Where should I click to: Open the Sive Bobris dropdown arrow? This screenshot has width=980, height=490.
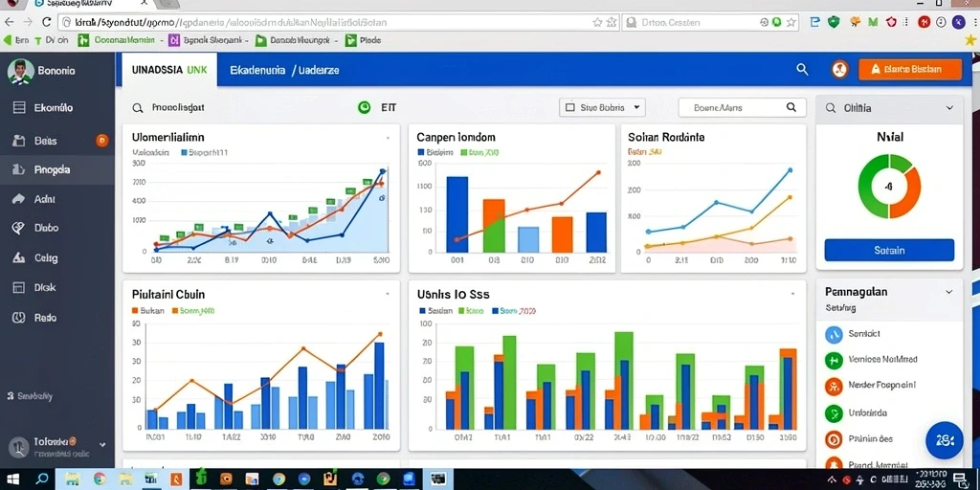point(636,107)
